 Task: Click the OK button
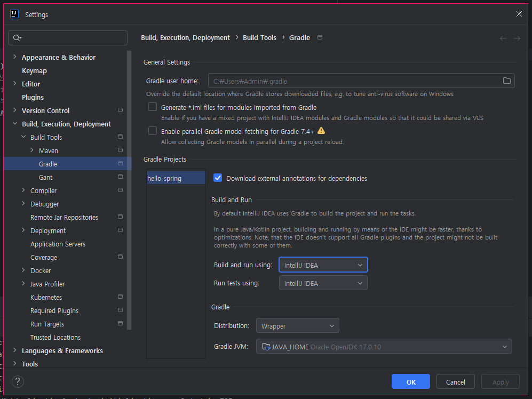(411, 382)
